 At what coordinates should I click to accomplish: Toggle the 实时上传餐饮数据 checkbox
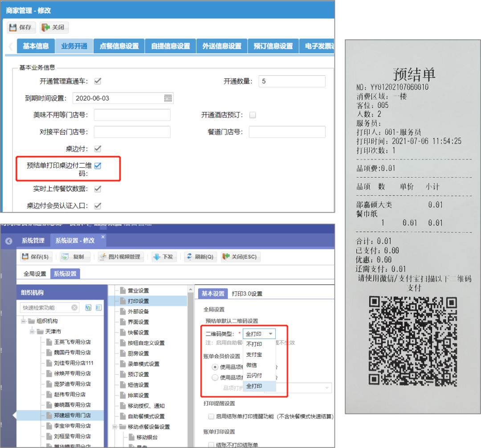tap(98, 189)
